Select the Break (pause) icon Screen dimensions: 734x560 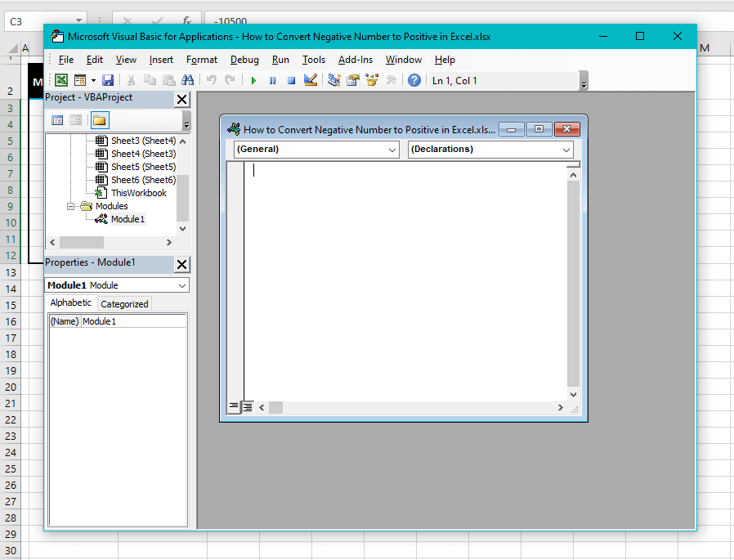[x=272, y=80]
